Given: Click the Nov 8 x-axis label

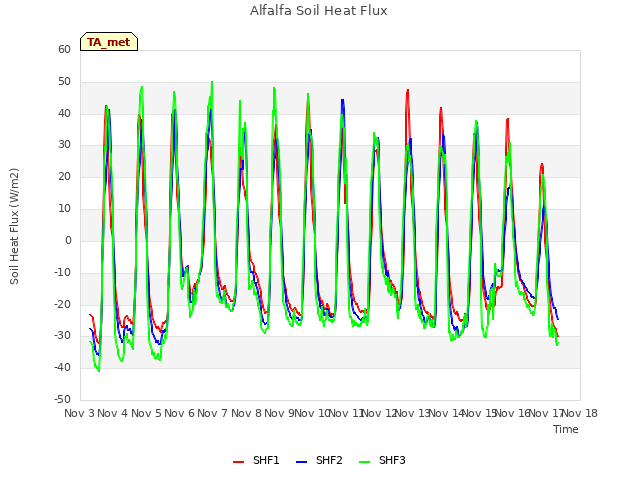Looking at the screenshot, I should [x=246, y=413].
